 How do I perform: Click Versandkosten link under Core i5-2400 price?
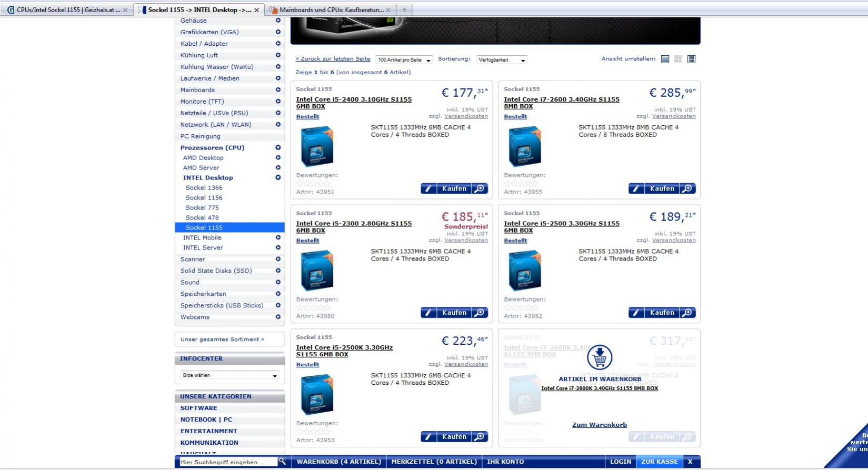[466, 116]
